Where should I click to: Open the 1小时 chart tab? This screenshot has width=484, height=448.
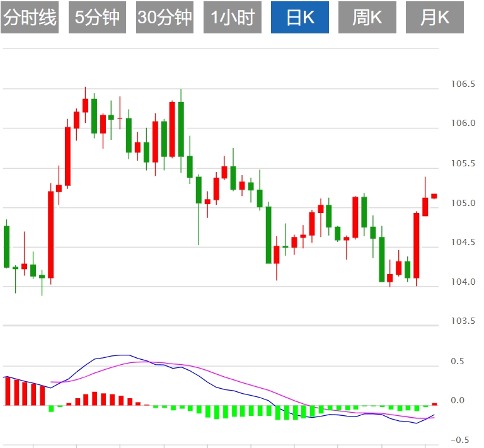point(233,17)
